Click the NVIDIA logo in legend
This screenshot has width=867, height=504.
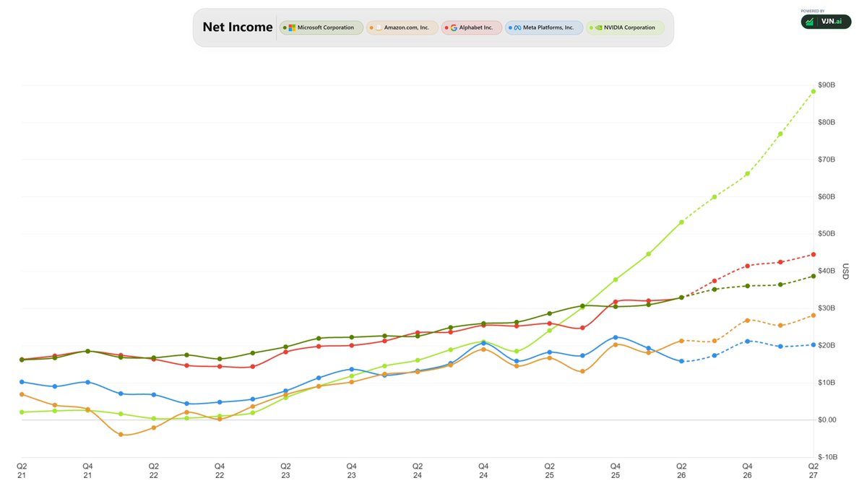pyautogui.click(x=598, y=28)
